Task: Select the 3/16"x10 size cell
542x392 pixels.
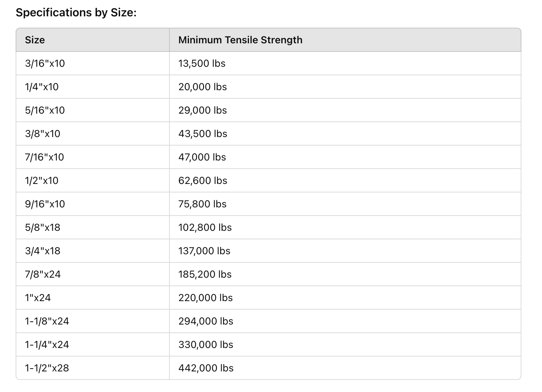Action: 93,63
